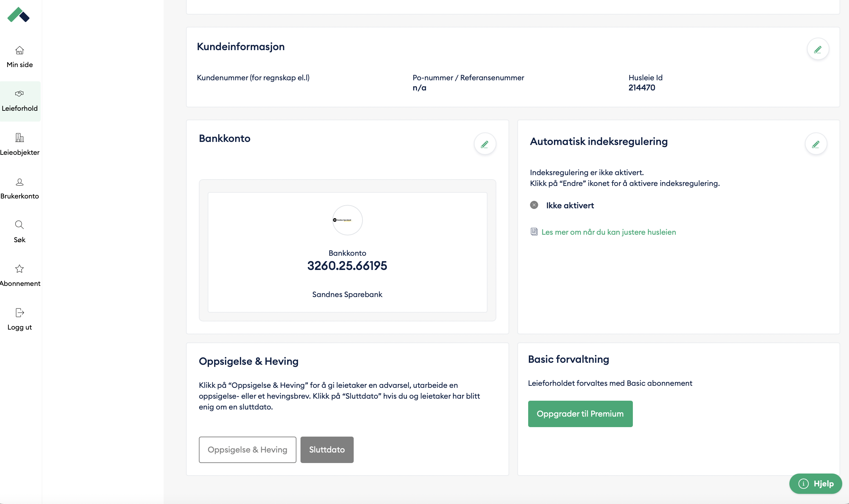Image resolution: width=849 pixels, height=504 pixels.
Task: Open the Hjelp help widget
Action: (x=815, y=483)
